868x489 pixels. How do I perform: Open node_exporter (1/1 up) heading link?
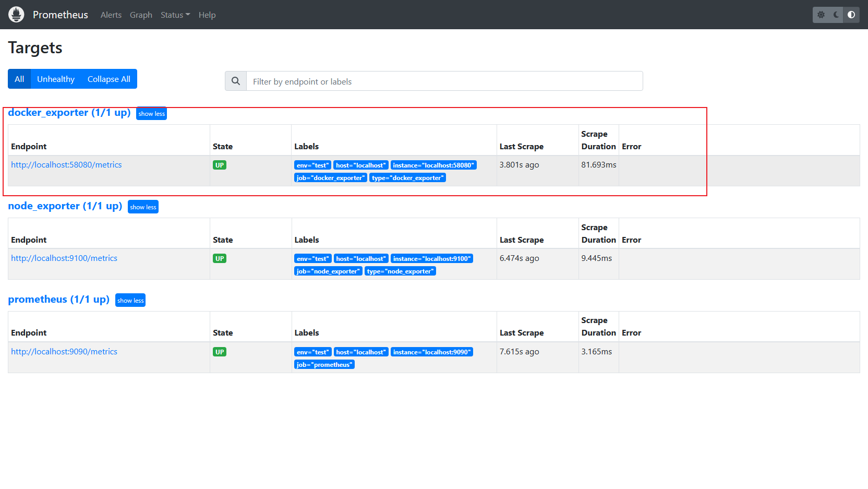(x=65, y=206)
